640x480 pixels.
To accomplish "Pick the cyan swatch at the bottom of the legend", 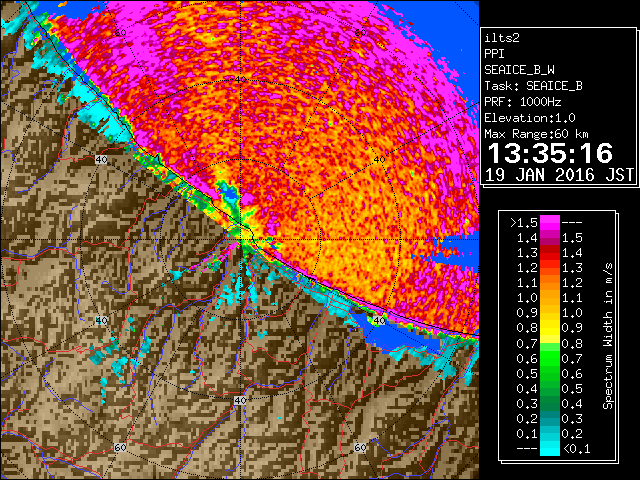I will coord(550,448).
